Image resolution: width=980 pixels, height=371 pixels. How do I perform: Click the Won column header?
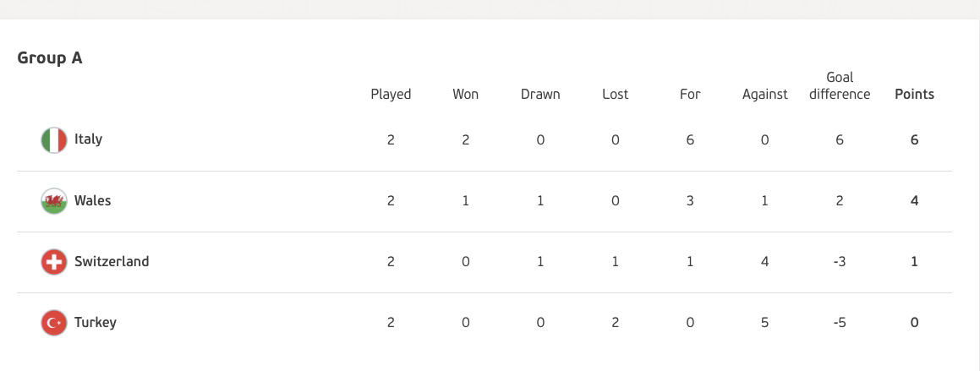pyautogui.click(x=466, y=95)
